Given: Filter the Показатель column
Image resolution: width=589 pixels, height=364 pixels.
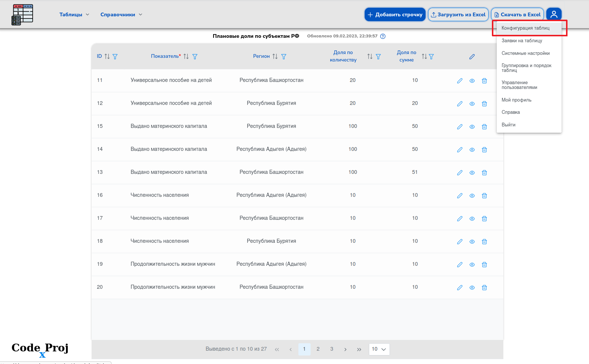Looking at the screenshot, I should pos(195,56).
